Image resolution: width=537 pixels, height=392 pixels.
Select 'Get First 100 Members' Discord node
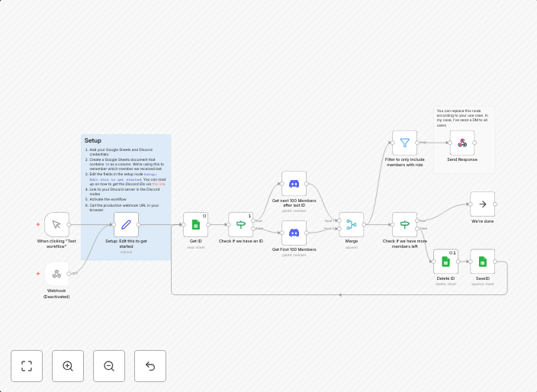tap(294, 233)
